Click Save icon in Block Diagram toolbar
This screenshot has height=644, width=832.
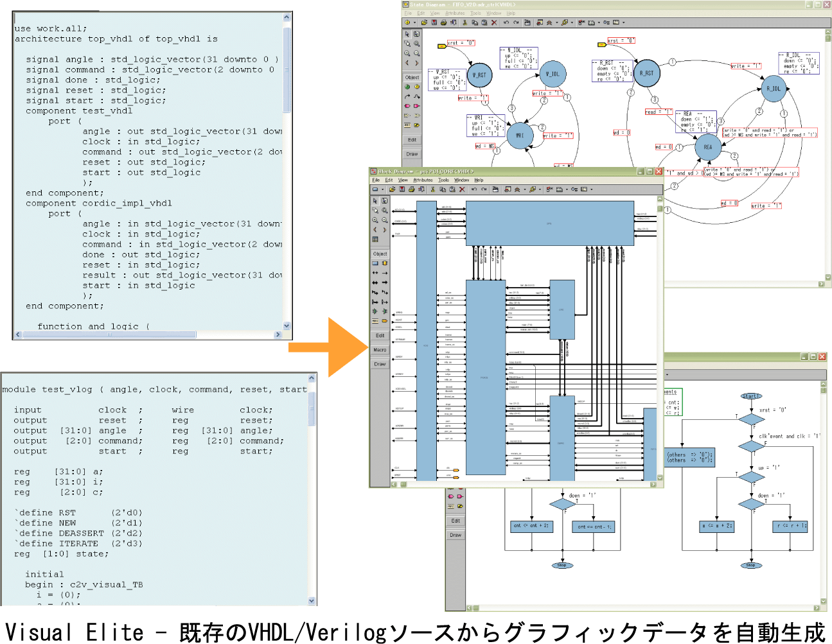coord(402,189)
